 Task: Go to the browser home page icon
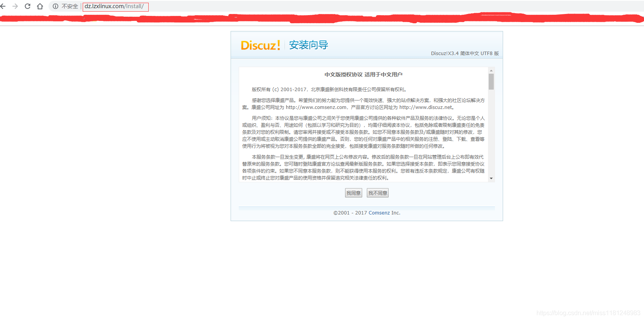(40, 6)
